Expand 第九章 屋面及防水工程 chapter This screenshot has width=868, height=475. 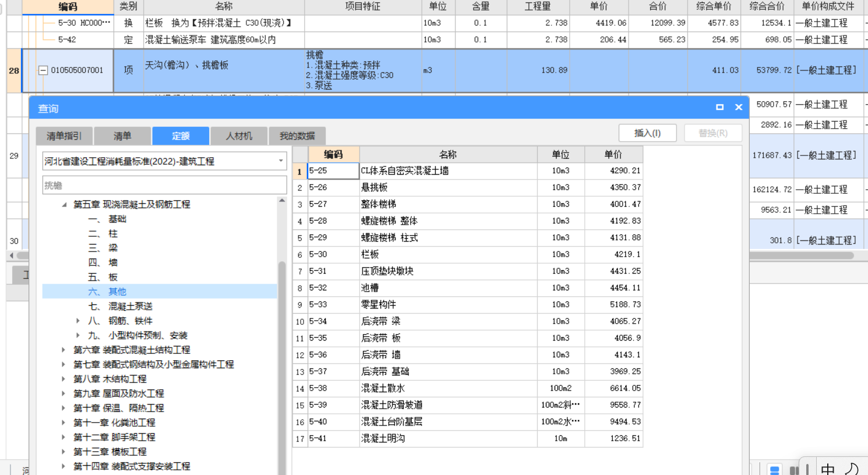(63, 394)
